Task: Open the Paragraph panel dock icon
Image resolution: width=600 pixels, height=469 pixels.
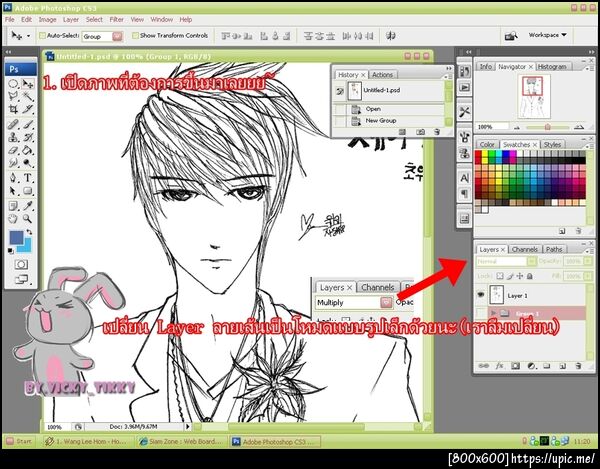Action: click(x=465, y=194)
